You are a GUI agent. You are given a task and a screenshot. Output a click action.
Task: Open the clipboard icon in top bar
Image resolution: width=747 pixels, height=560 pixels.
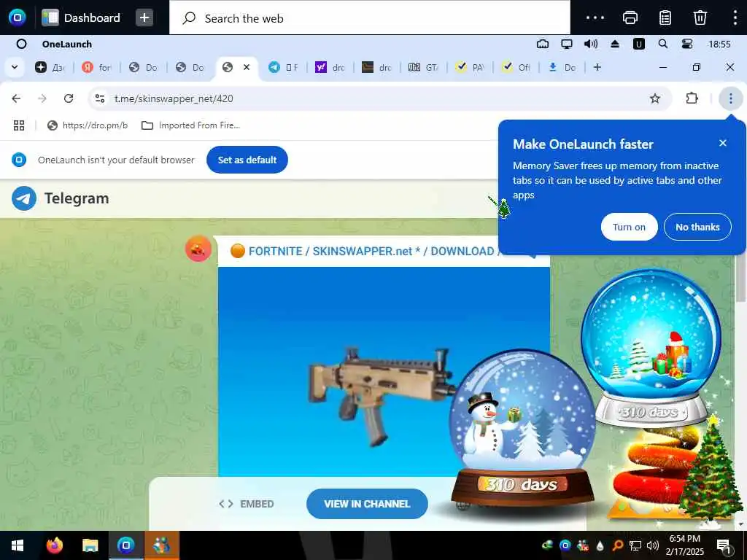pyautogui.click(x=665, y=17)
